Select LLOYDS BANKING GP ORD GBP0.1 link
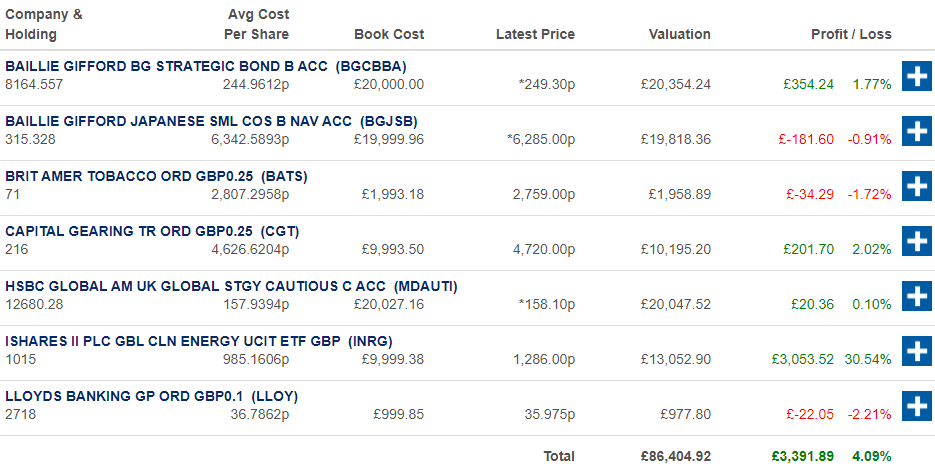This screenshot has height=470, width=935. point(151,396)
